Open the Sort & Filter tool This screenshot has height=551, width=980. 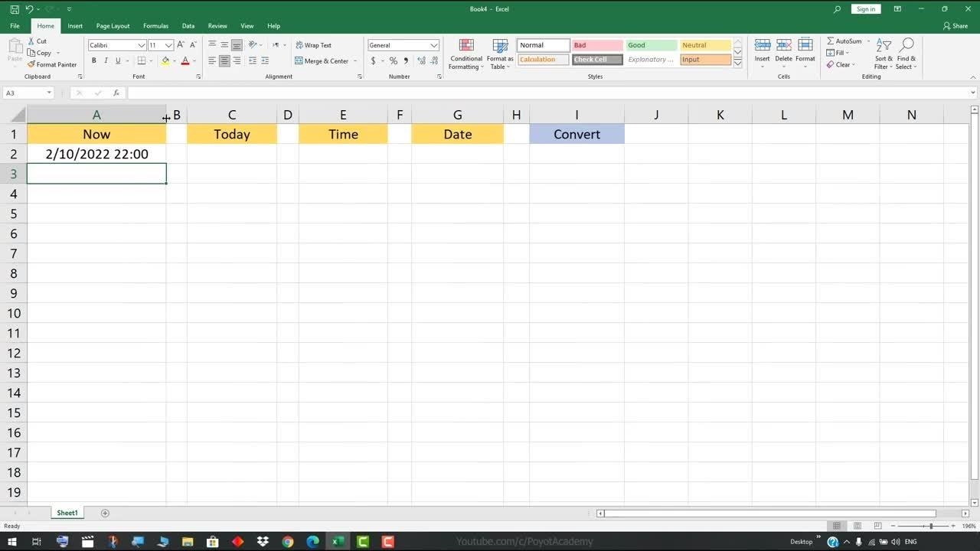pos(884,54)
